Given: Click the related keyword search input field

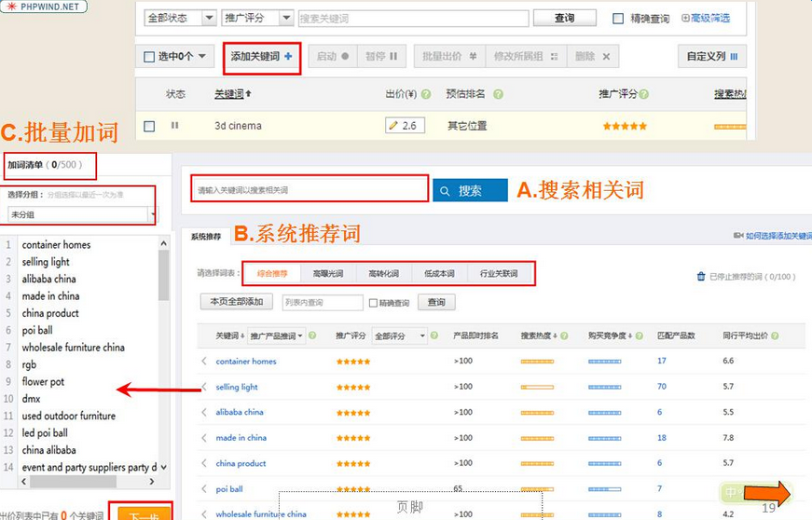Looking at the screenshot, I should 310,190.
